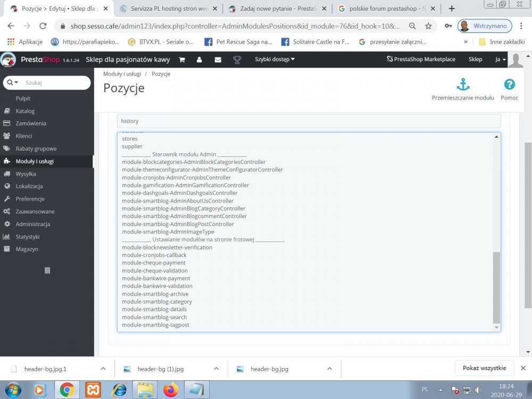Screen dimensions: 532x399
Task: Select module-bankwire-payment in list
Action: click(x=156, y=279)
